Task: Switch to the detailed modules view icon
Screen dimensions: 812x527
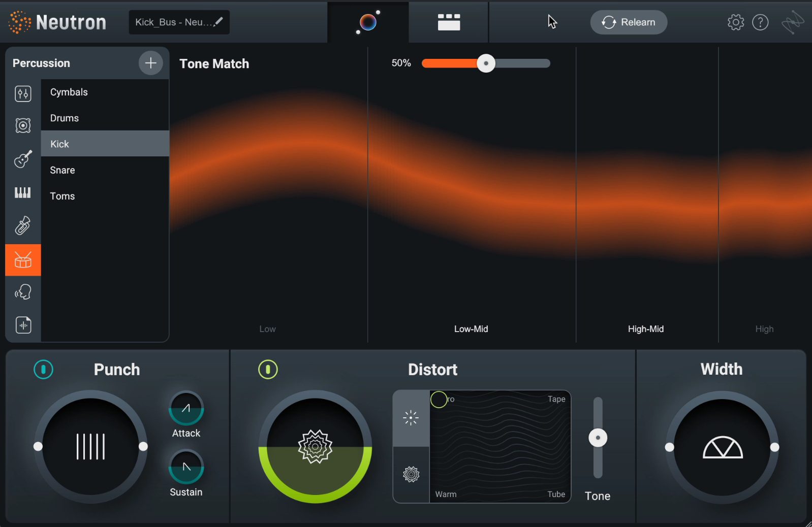Action: click(449, 22)
